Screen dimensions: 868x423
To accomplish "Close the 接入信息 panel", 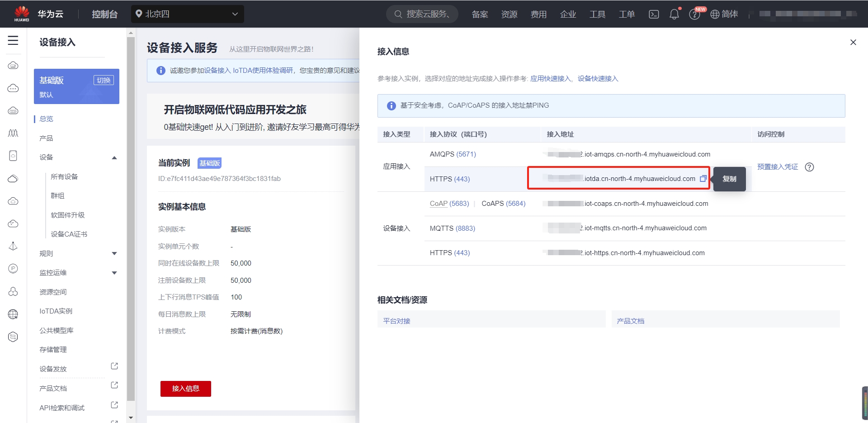I will (x=853, y=42).
